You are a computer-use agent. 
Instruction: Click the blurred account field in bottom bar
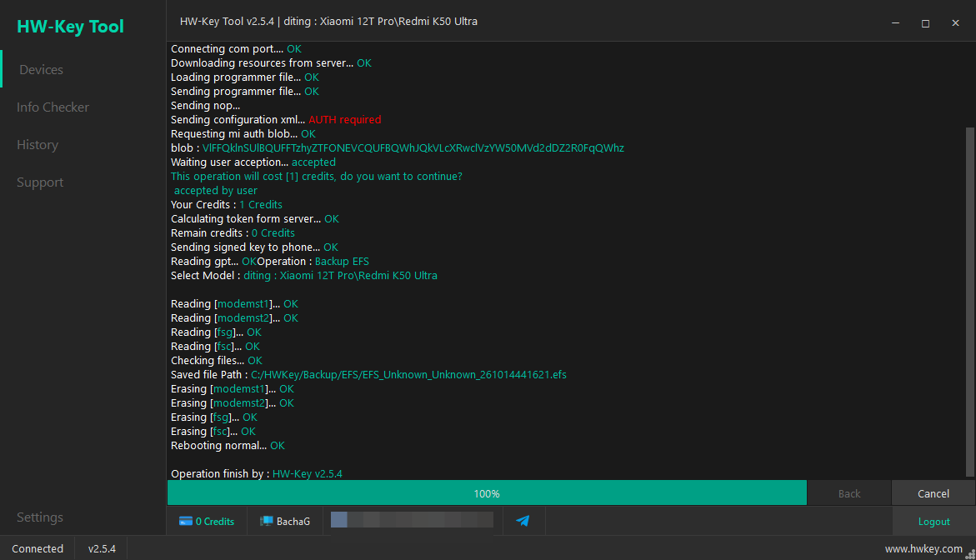click(x=412, y=519)
